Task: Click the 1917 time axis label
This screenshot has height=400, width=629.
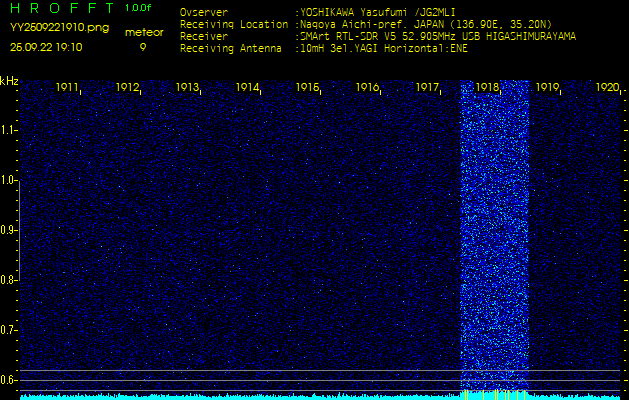Action: click(427, 87)
